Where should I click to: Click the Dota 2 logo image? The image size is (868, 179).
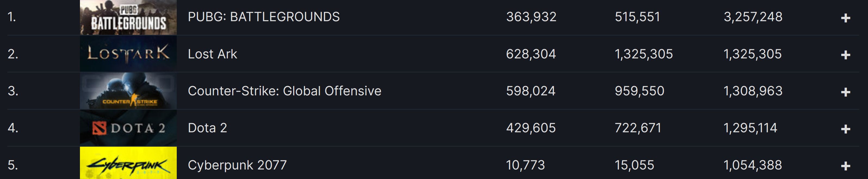click(x=128, y=128)
